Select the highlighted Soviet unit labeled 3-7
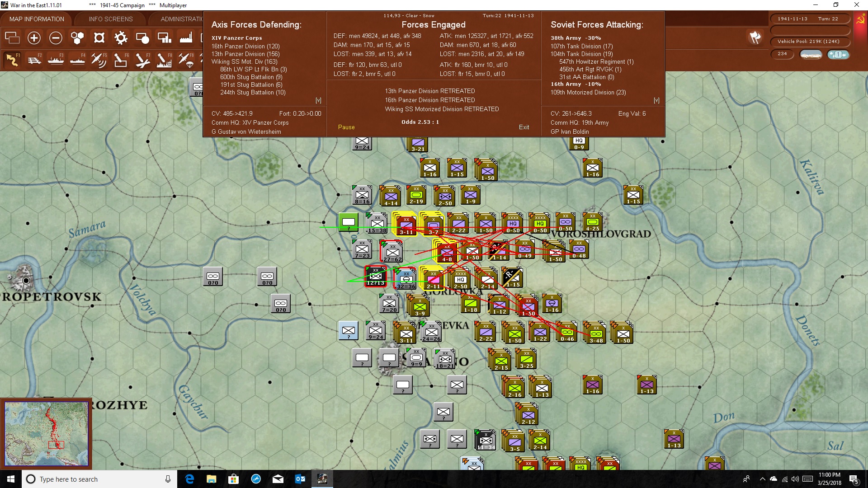The height and width of the screenshot is (488, 868). pos(433,224)
